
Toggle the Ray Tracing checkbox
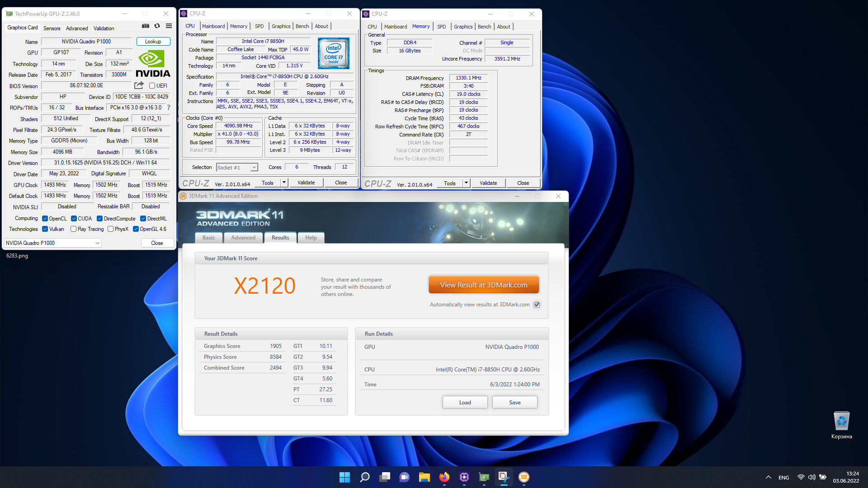point(73,229)
